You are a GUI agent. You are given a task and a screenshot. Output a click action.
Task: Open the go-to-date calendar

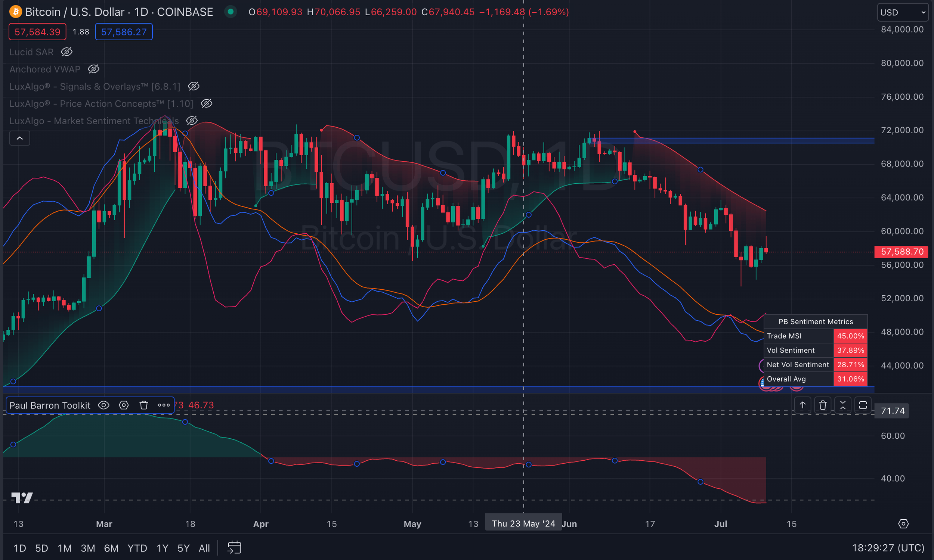click(x=234, y=548)
